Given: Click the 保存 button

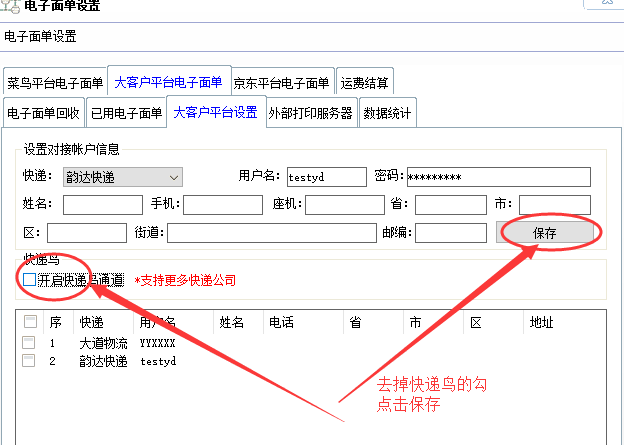Looking at the screenshot, I should click(545, 233).
